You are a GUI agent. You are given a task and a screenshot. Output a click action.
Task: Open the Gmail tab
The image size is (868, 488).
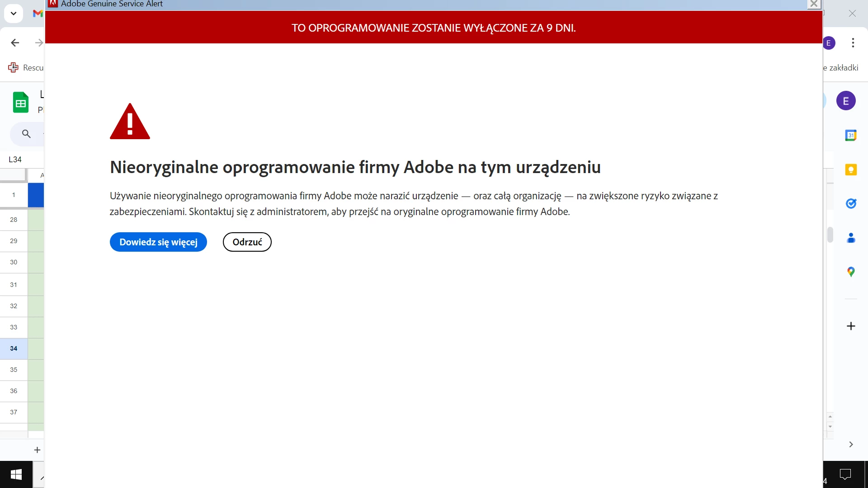tap(38, 14)
